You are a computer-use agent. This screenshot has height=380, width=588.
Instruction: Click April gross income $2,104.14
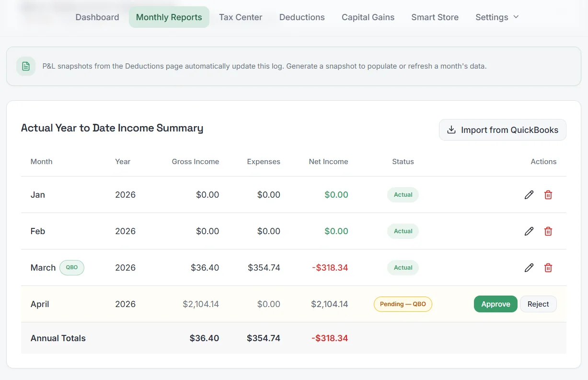(x=201, y=304)
